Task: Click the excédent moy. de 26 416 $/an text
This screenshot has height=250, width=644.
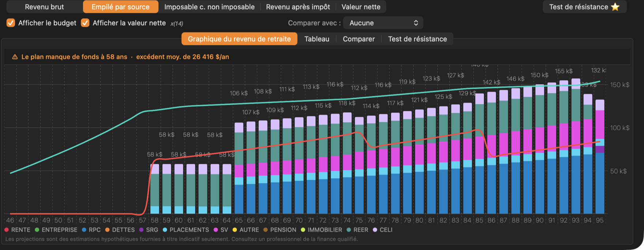Action: [183, 57]
